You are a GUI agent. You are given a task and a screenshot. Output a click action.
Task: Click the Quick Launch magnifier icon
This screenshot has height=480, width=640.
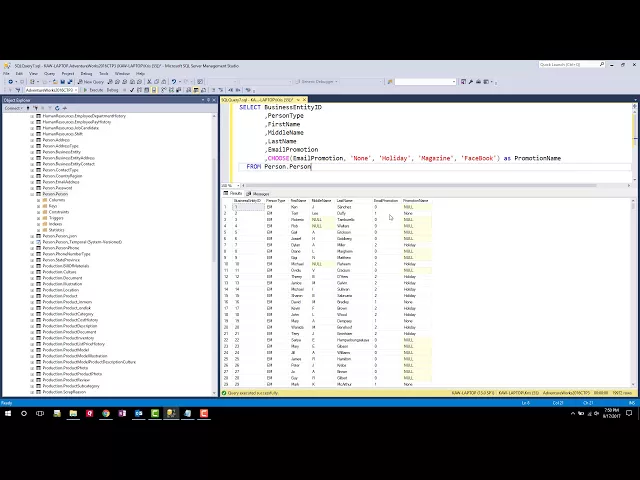(x=602, y=64)
